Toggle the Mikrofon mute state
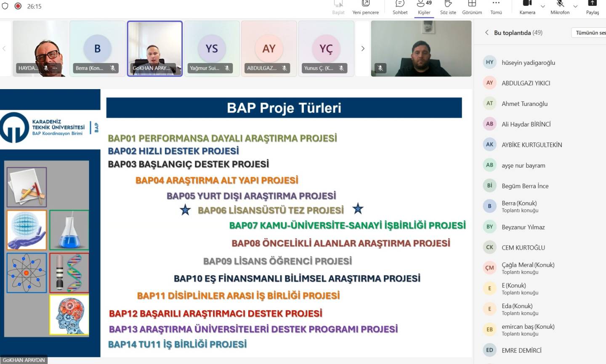 [x=560, y=5]
